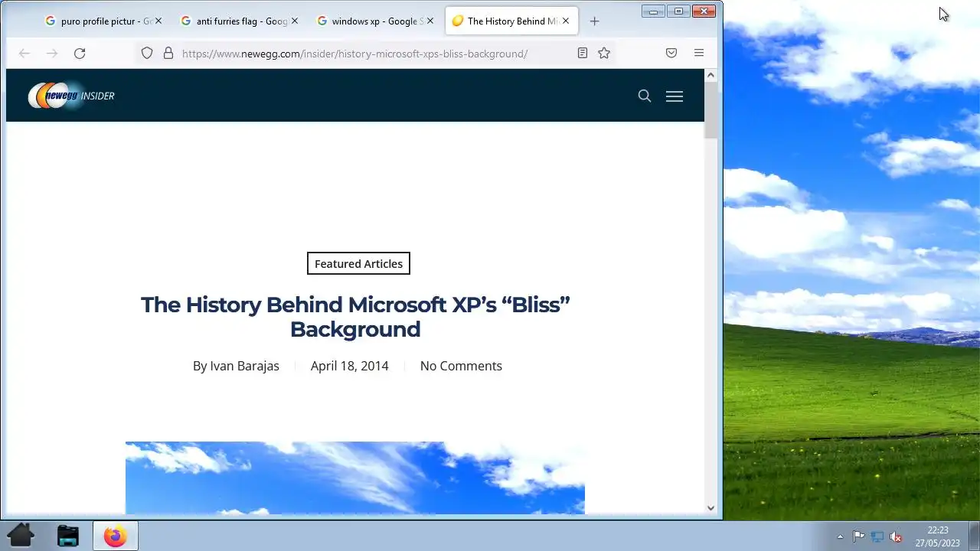Image resolution: width=980 pixels, height=551 pixels.
Task: Open the network tray icon
Action: click(877, 536)
